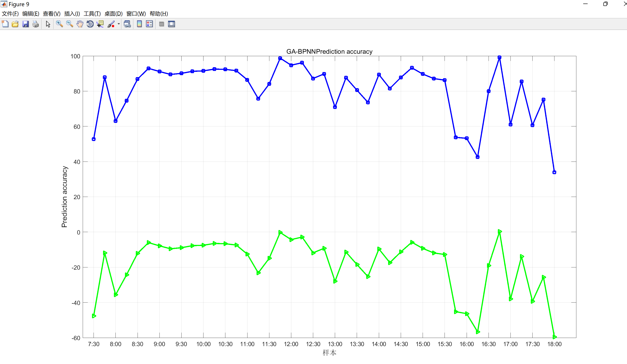Screen dimensions: 627x364
Task: Click the Link Plot icon
Action: [x=127, y=24]
